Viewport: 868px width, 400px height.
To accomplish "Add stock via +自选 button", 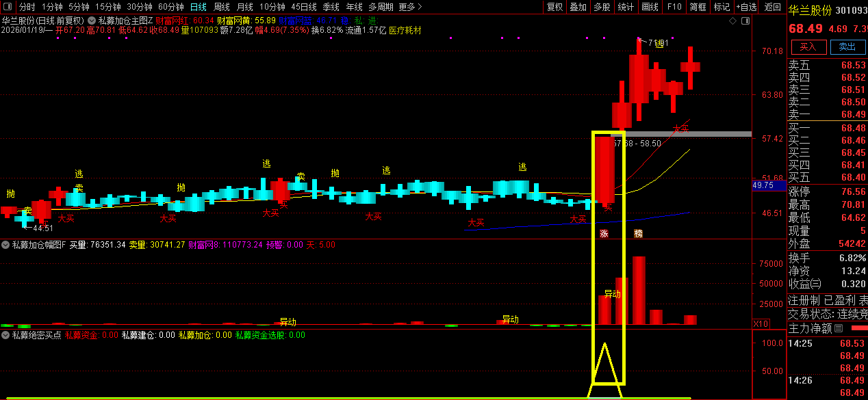I will (747, 7).
